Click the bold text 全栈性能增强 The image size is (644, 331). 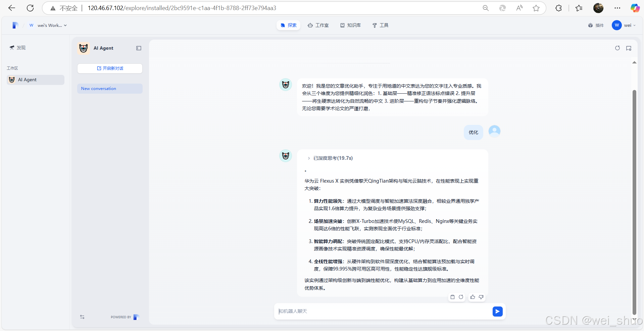click(x=328, y=262)
